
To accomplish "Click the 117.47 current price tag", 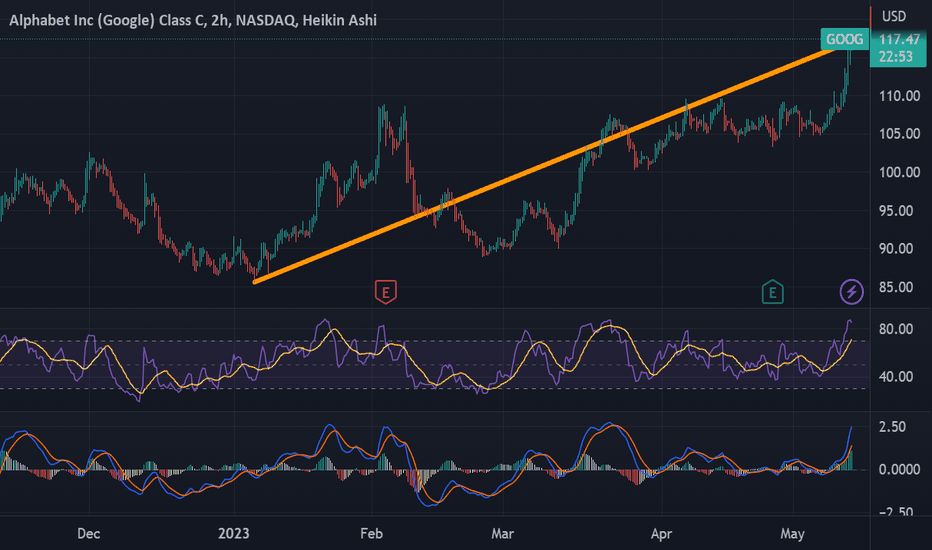I will coord(899,40).
